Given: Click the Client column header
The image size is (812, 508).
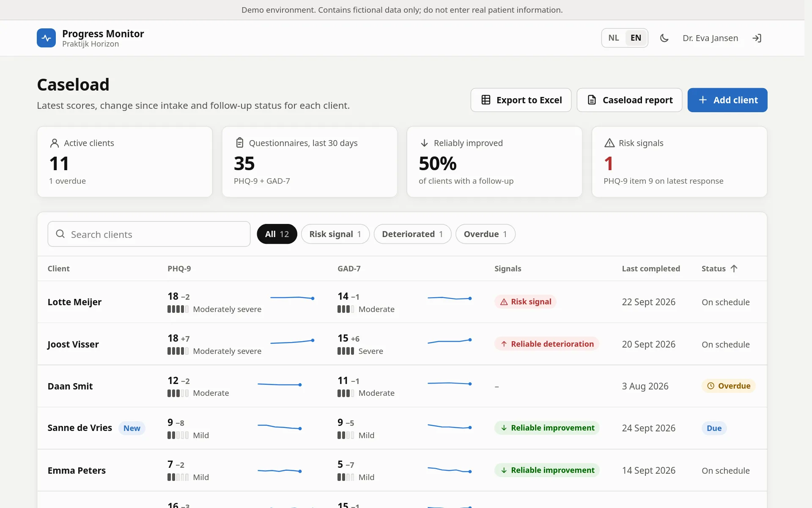Looking at the screenshot, I should coord(58,268).
